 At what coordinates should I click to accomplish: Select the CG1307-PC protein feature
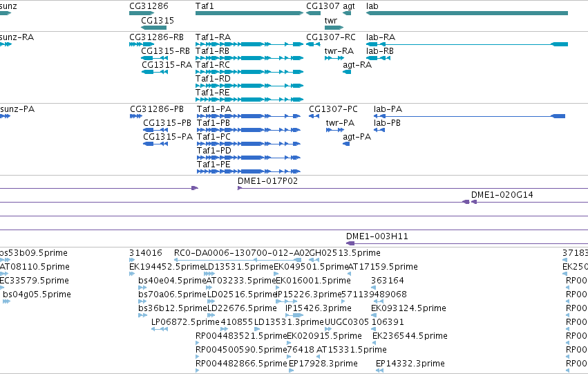point(314,116)
